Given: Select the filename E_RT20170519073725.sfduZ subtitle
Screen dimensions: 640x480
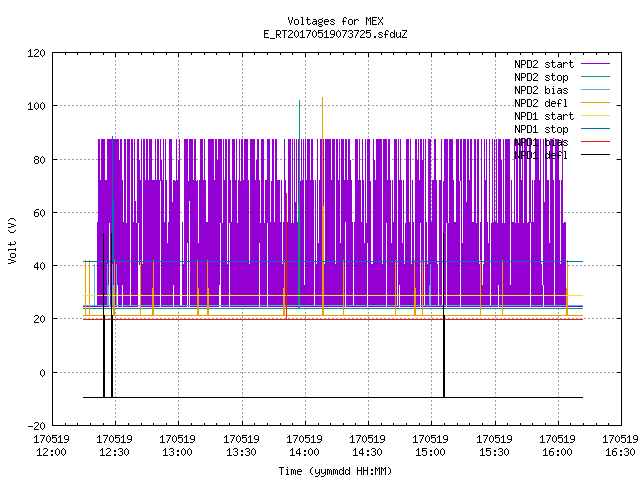Looking at the screenshot, I should point(335,34).
